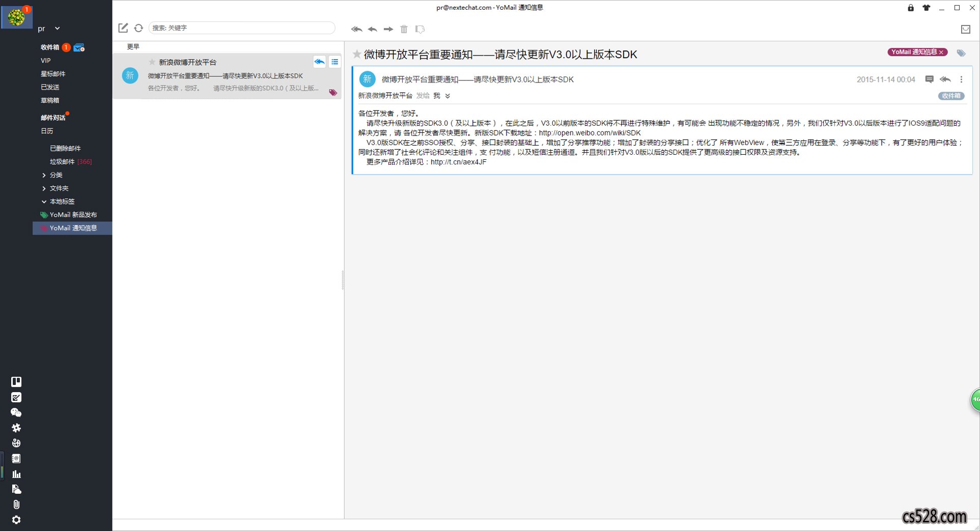
Task: Click Reply All in the top toolbar
Action: tap(356, 29)
